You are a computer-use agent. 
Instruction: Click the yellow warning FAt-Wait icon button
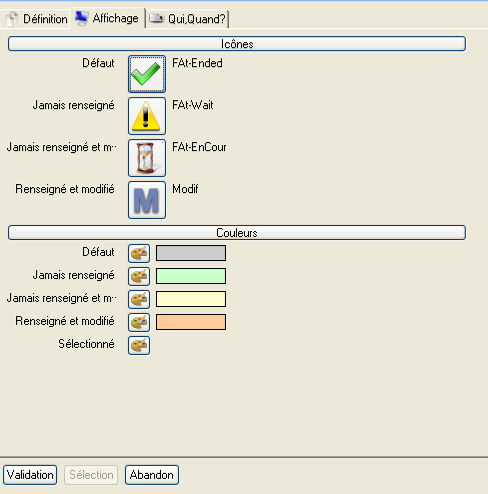point(147,116)
